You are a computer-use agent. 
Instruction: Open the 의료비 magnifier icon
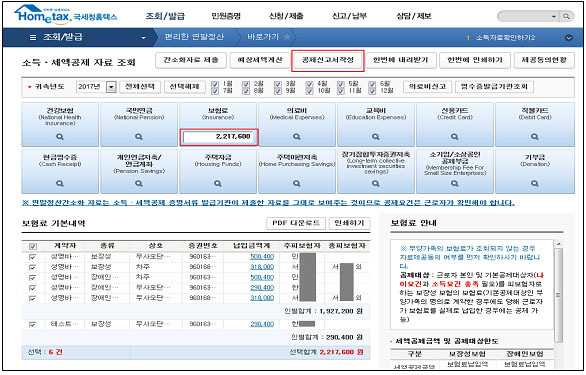pos(297,137)
